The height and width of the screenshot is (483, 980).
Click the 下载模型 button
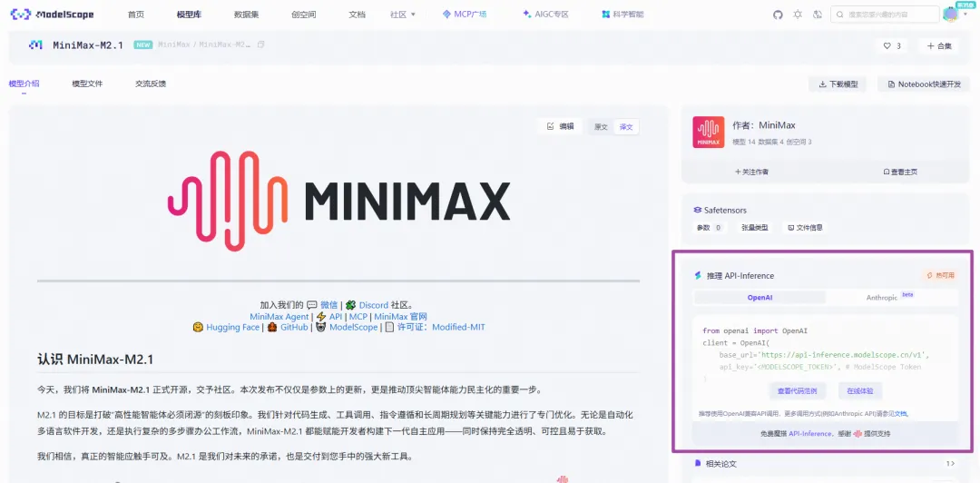pyautogui.click(x=838, y=84)
